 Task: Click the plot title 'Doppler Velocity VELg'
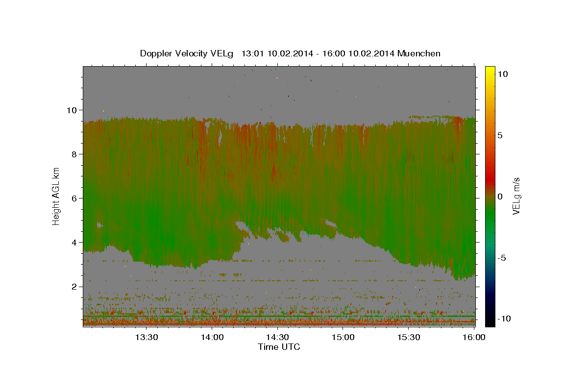pyautogui.click(x=187, y=53)
